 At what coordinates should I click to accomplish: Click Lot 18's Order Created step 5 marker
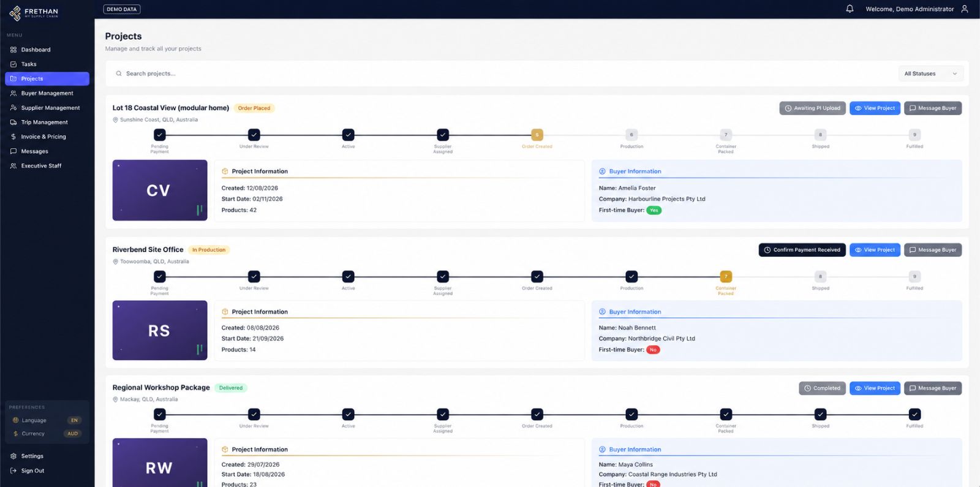click(537, 135)
